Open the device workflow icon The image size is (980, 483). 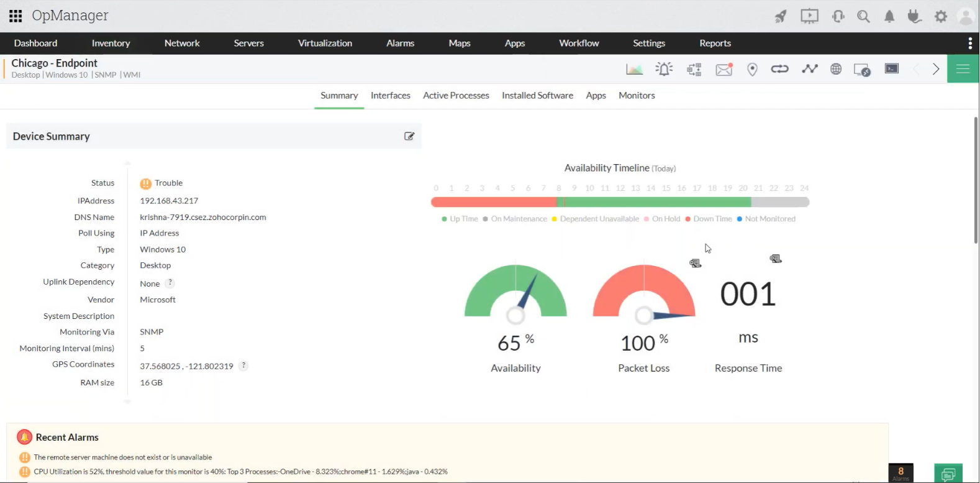(694, 69)
